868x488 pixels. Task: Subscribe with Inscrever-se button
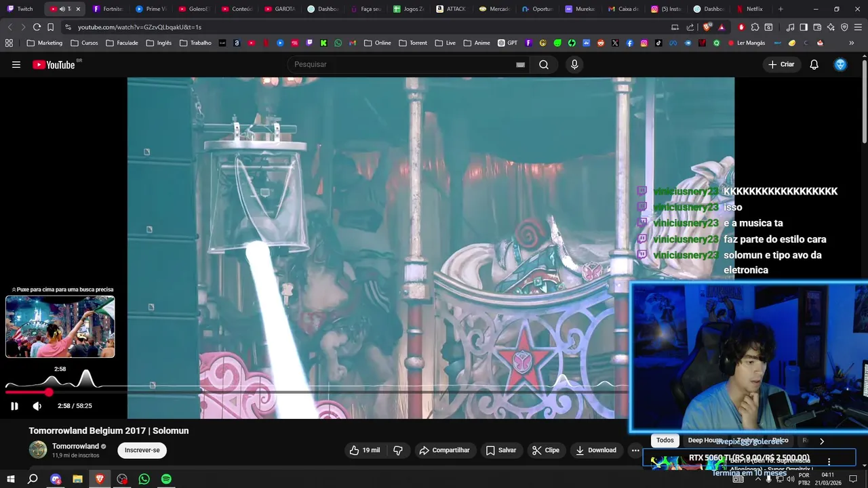coord(142,450)
